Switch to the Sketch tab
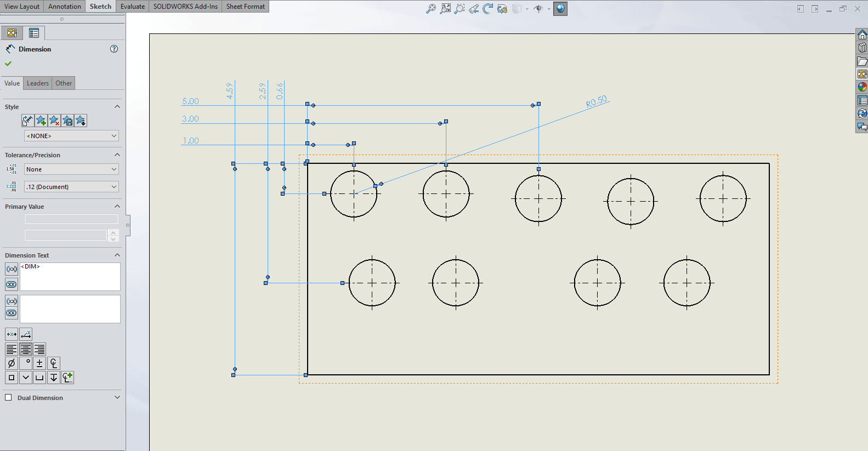Image resolution: width=868 pixels, height=451 pixels. [x=100, y=7]
